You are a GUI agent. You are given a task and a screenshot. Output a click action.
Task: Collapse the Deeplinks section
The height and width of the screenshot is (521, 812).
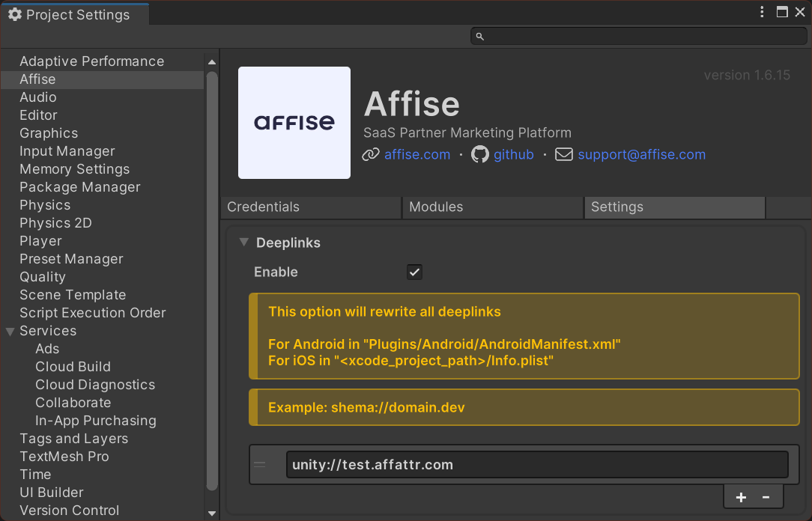(243, 243)
